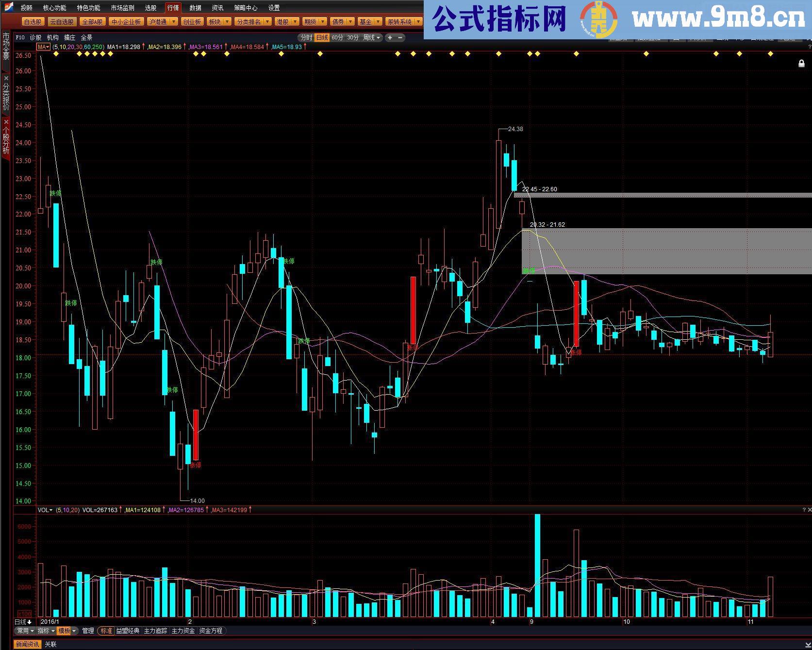
Task: Click the 诊股 link
Action: 35,37
